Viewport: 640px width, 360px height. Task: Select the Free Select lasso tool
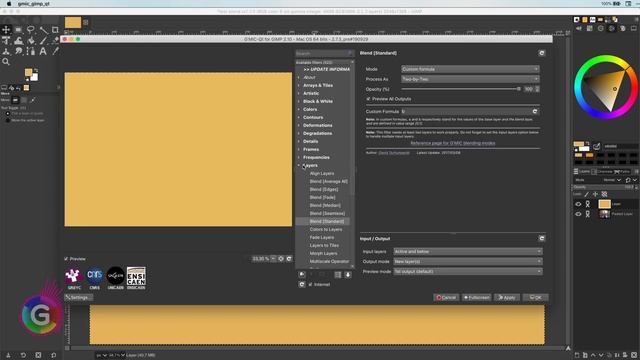point(31,30)
